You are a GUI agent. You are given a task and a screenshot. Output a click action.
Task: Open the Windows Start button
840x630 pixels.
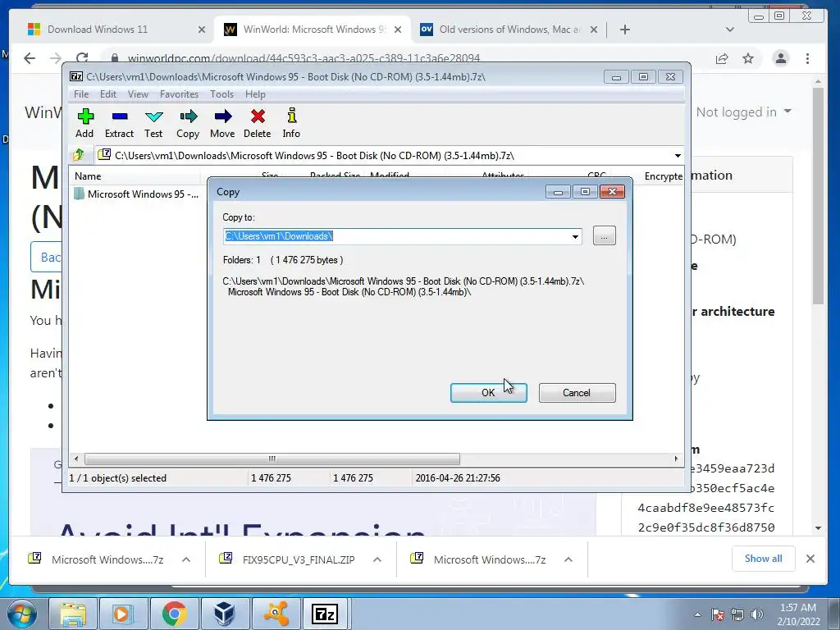click(x=21, y=614)
